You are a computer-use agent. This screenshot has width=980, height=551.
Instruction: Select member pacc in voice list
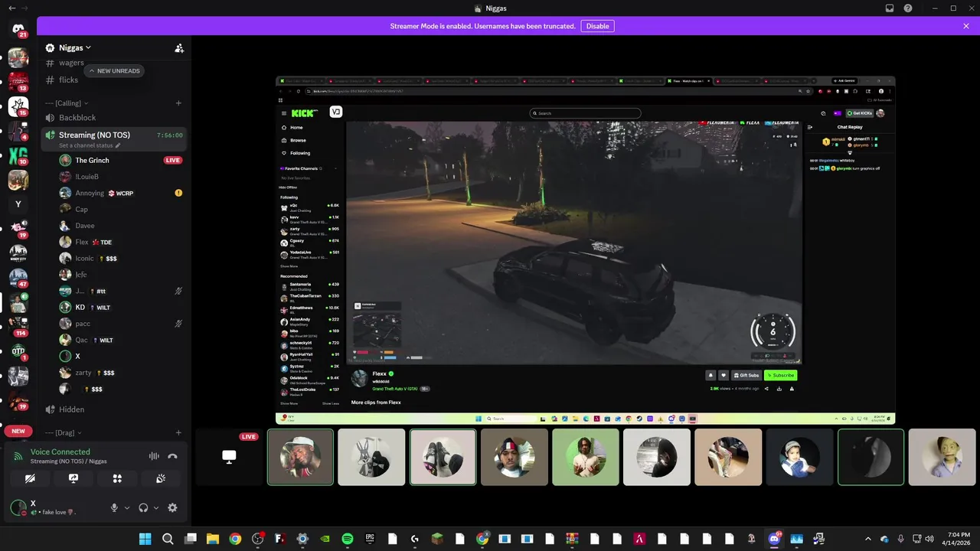[83, 324]
